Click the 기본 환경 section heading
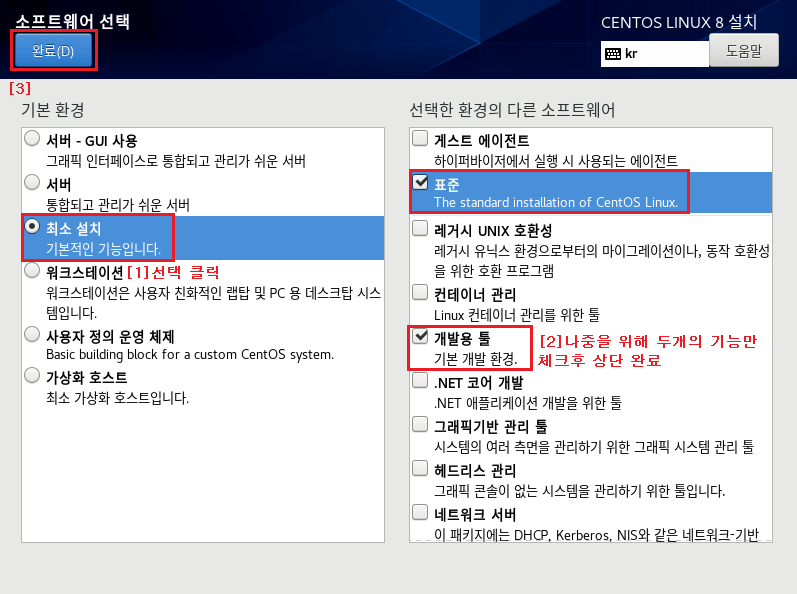Screen dimensions: 797x594 click(53, 110)
